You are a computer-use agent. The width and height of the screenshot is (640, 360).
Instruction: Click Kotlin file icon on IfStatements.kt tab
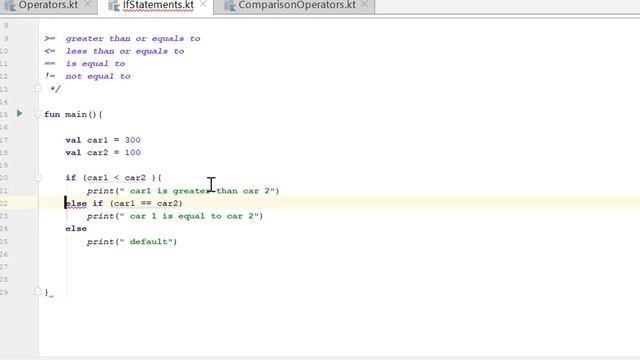click(114, 6)
